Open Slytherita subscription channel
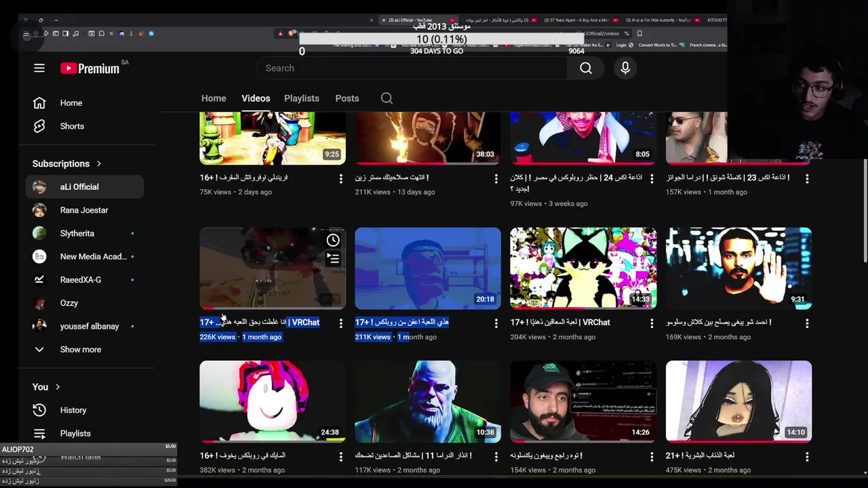The height and width of the screenshot is (488, 868). click(85, 233)
